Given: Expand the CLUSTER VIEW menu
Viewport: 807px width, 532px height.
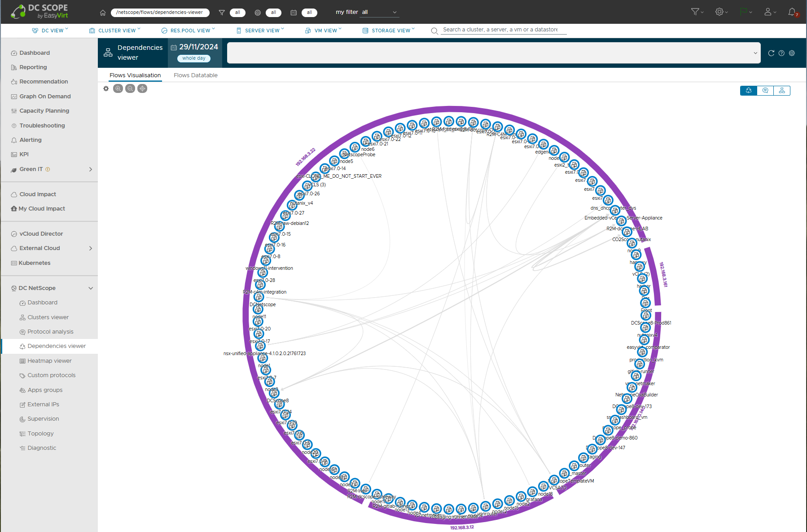Looking at the screenshot, I should pos(115,31).
